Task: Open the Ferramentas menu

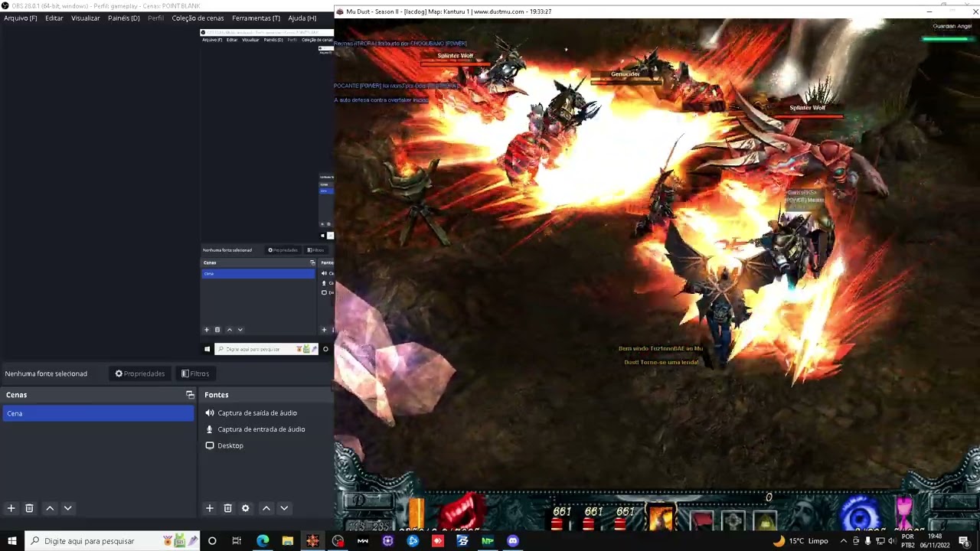Action: 256,18
